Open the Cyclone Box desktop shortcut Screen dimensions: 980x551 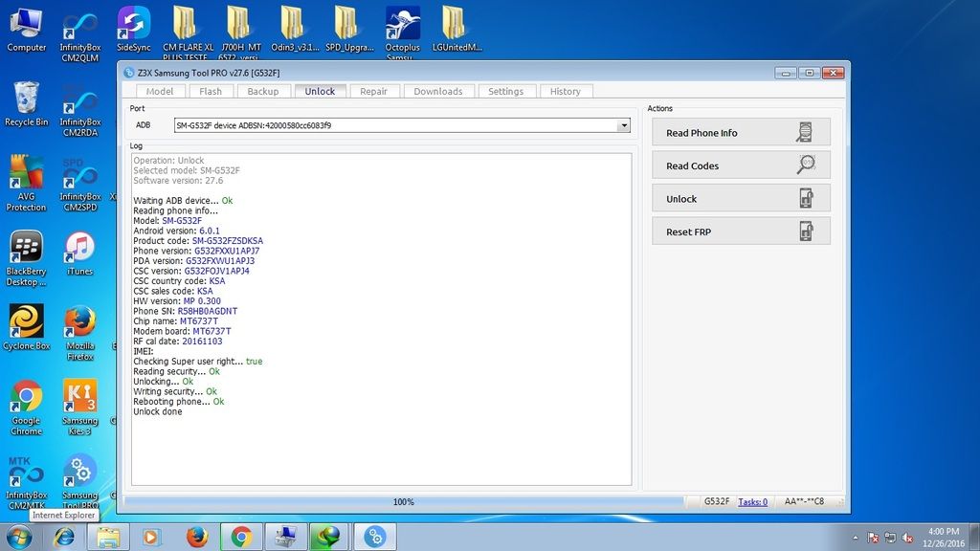(x=26, y=325)
